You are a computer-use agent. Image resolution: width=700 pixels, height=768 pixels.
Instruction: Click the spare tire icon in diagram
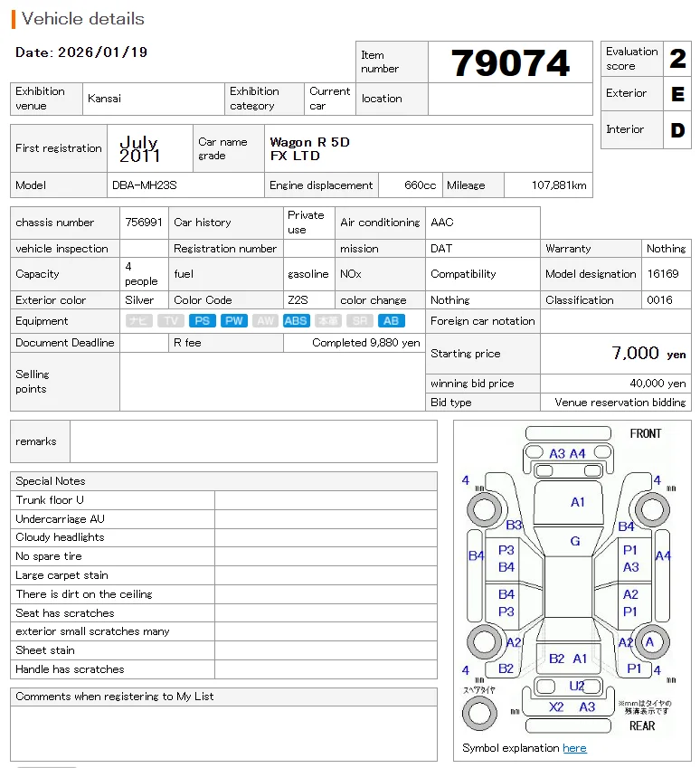[x=479, y=713]
